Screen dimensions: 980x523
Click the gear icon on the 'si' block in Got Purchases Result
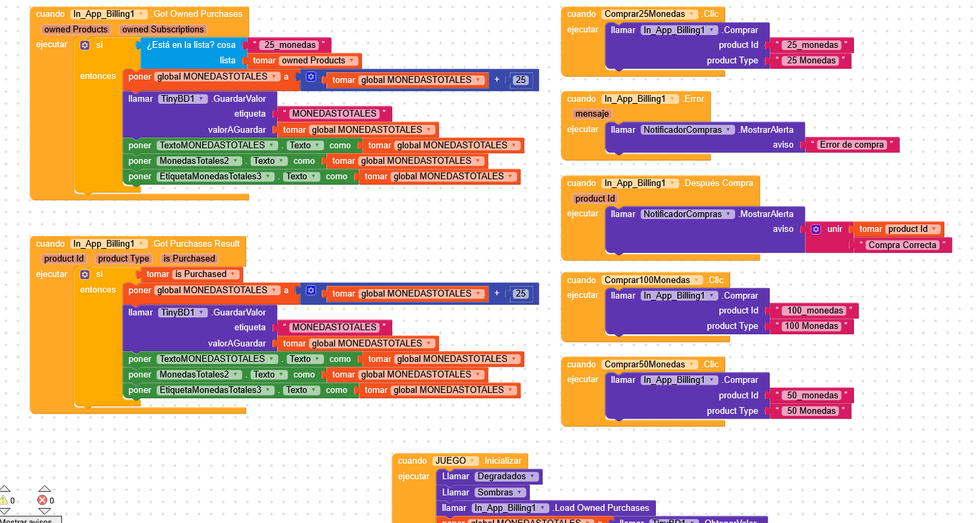pyautogui.click(x=85, y=275)
